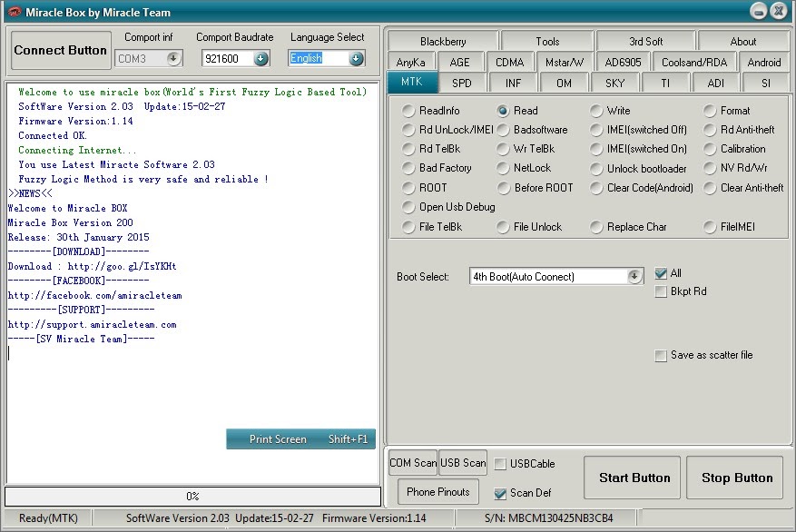The image size is (796, 532).
Task: Click the support.amiracleteam.com link text
Action: [92, 324]
